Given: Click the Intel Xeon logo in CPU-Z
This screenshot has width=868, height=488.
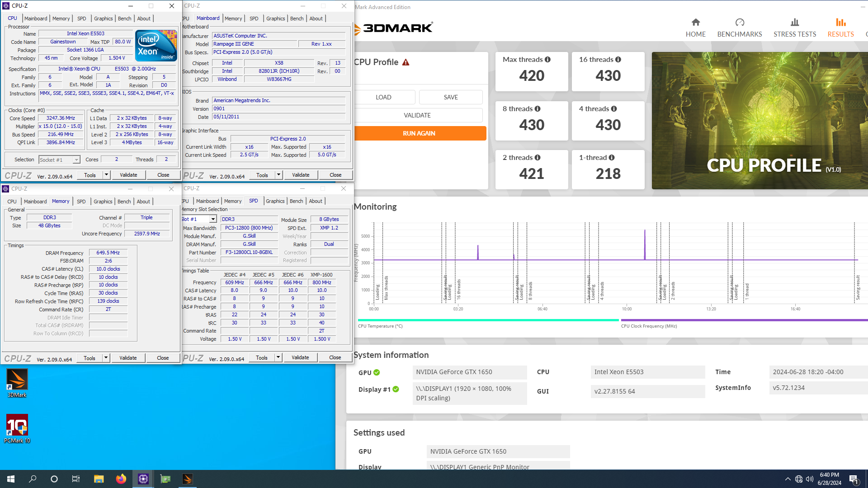Looking at the screenshot, I should (x=156, y=46).
